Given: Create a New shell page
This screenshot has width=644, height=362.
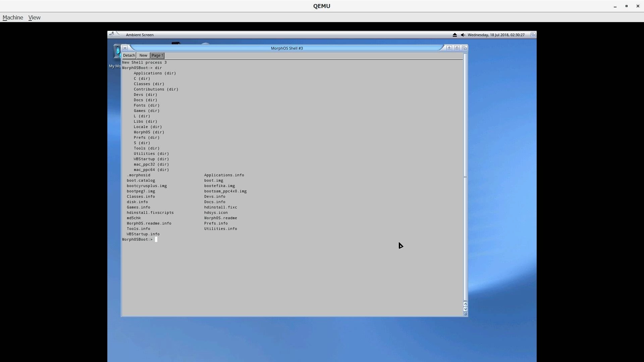Looking at the screenshot, I should (x=143, y=55).
